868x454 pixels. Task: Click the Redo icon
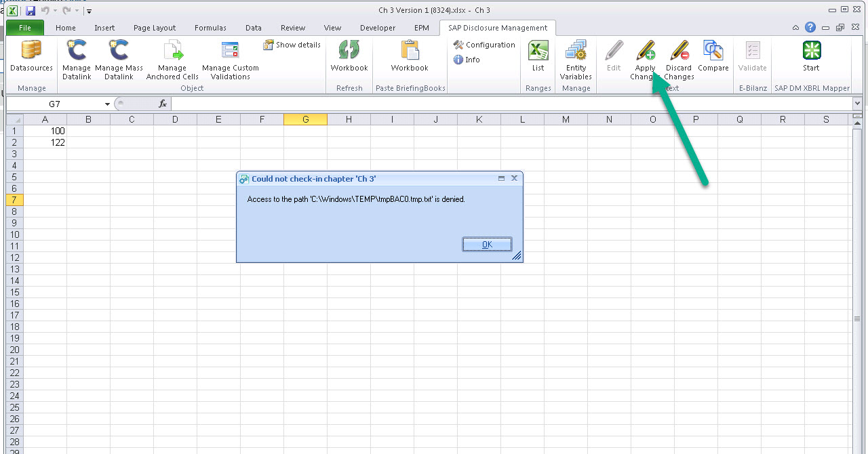(66, 11)
